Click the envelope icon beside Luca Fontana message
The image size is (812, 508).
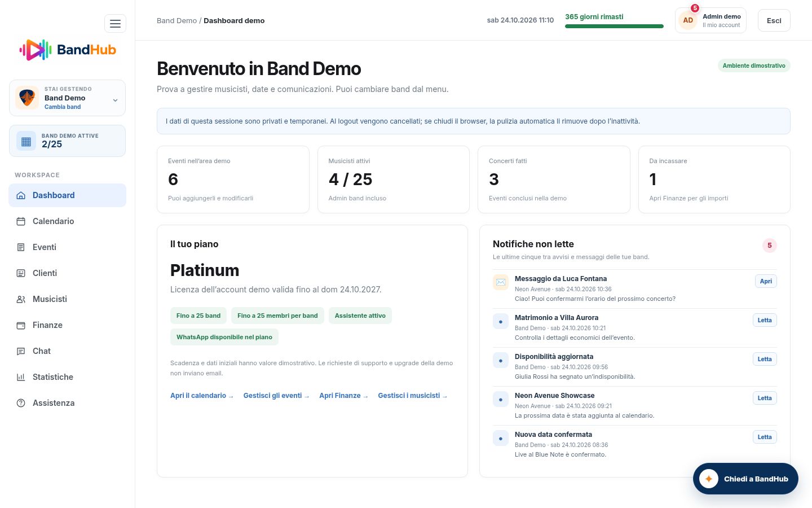(501, 282)
